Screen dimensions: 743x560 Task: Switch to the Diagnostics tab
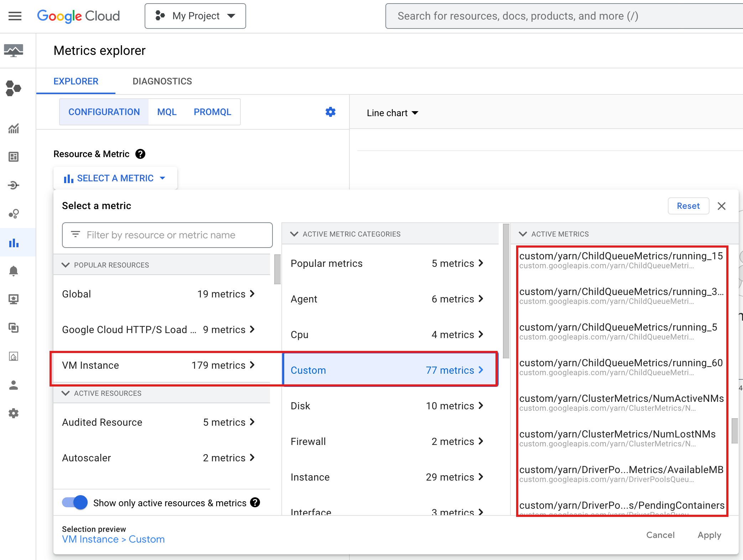pos(162,81)
